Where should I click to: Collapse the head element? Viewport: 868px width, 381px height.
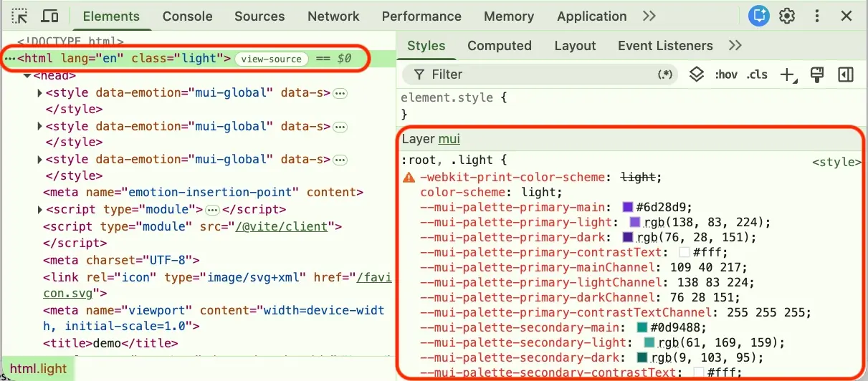(27, 75)
